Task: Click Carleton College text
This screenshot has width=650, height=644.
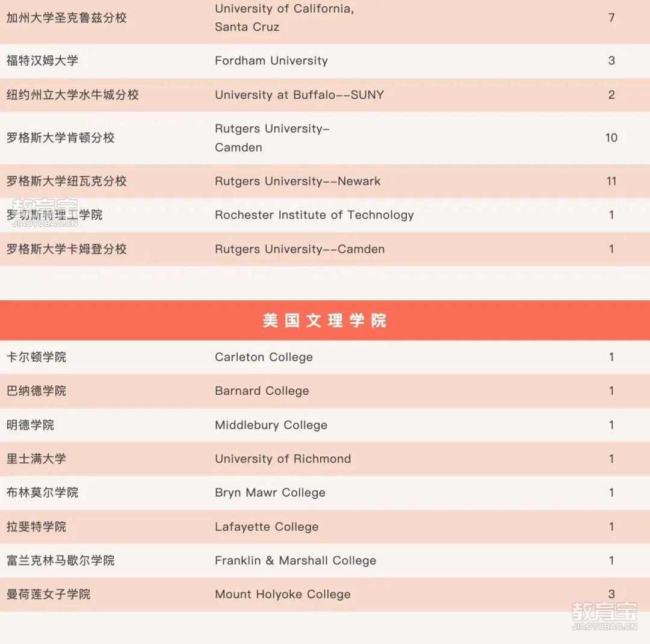Action: (264, 357)
